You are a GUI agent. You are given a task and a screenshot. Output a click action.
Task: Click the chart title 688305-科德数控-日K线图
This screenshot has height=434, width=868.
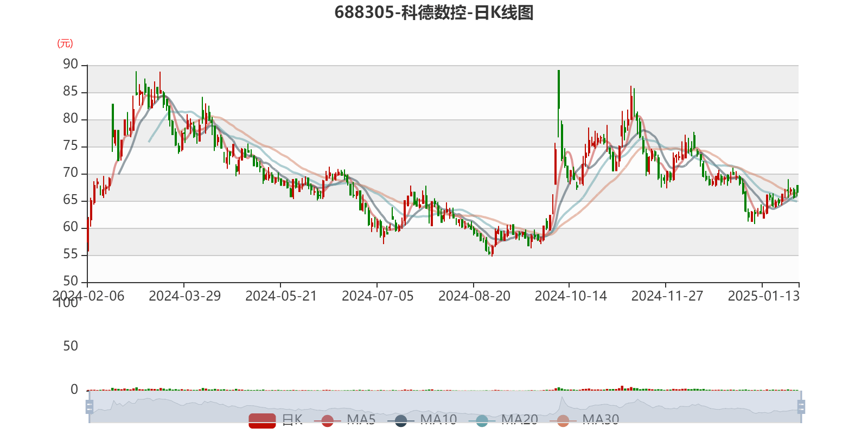point(434,12)
